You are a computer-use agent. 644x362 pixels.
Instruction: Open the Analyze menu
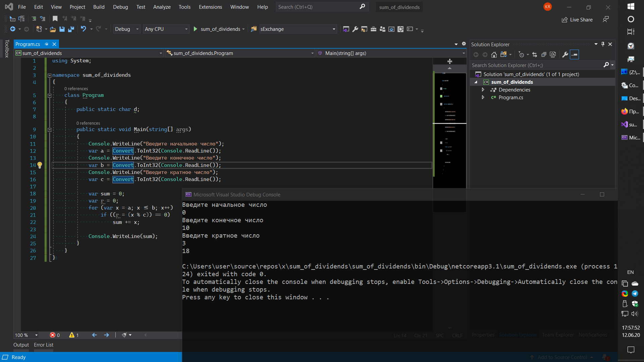click(162, 7)
